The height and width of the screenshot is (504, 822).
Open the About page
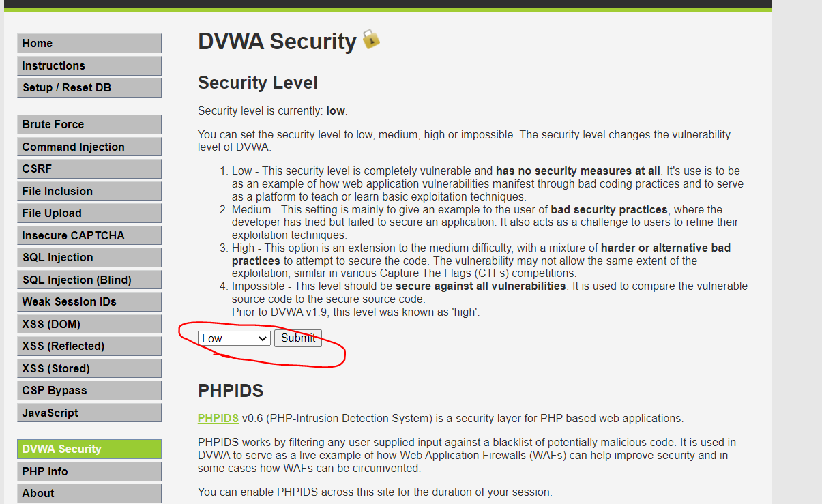point(89,493)
